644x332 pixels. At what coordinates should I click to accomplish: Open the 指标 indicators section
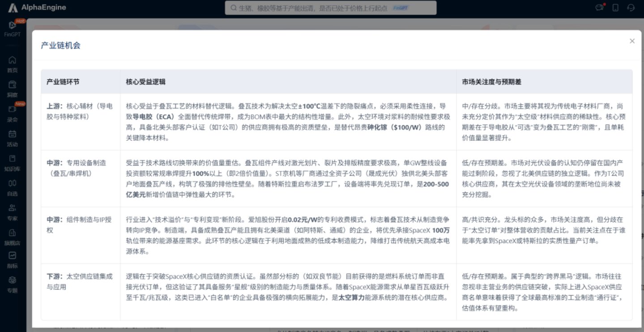tap(13, 260)
